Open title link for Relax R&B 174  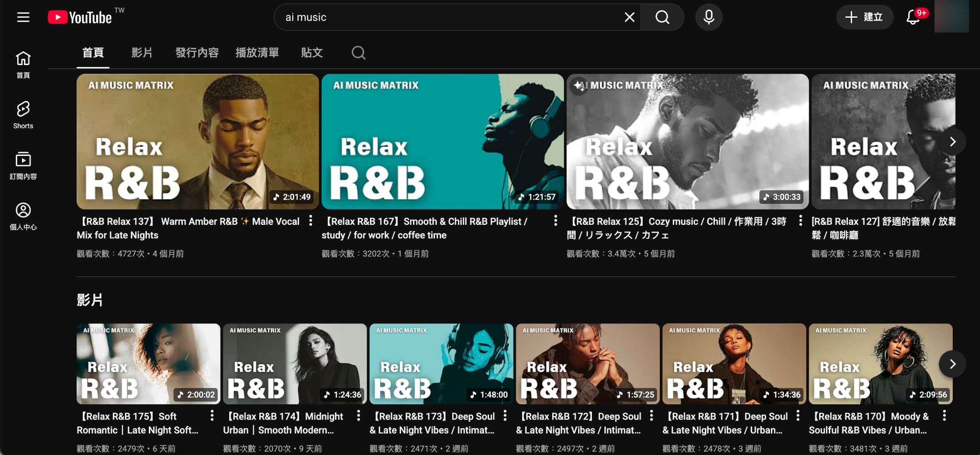283,423
